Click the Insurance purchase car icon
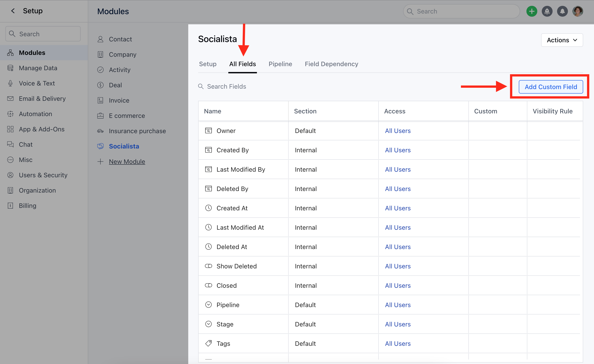 100,131
